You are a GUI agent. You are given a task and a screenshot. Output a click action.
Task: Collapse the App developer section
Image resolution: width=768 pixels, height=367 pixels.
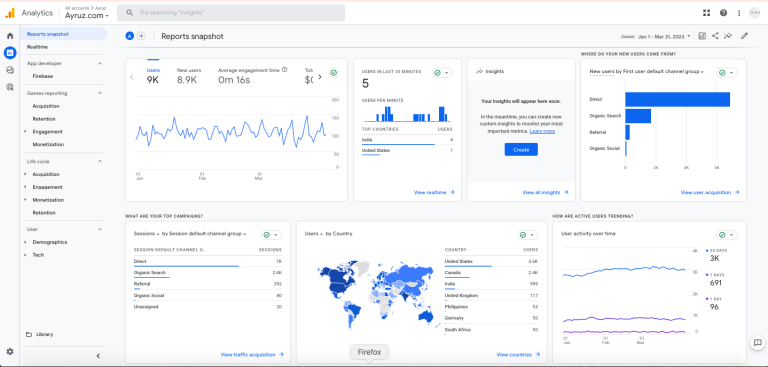pyautogui.click(x=99, y=63)
